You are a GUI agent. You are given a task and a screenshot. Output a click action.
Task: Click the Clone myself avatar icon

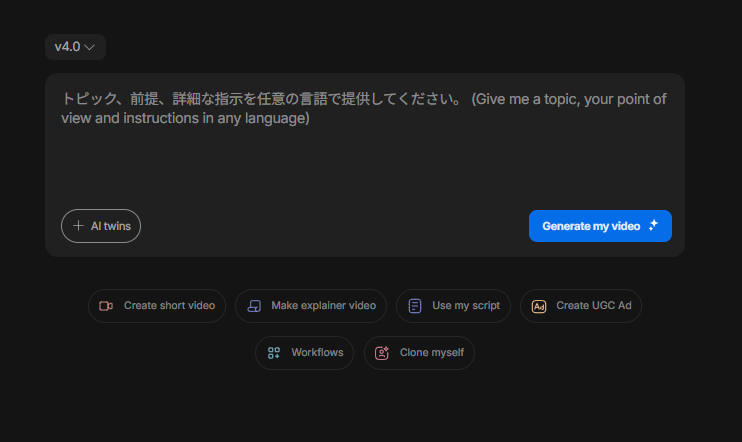[382, 353]
